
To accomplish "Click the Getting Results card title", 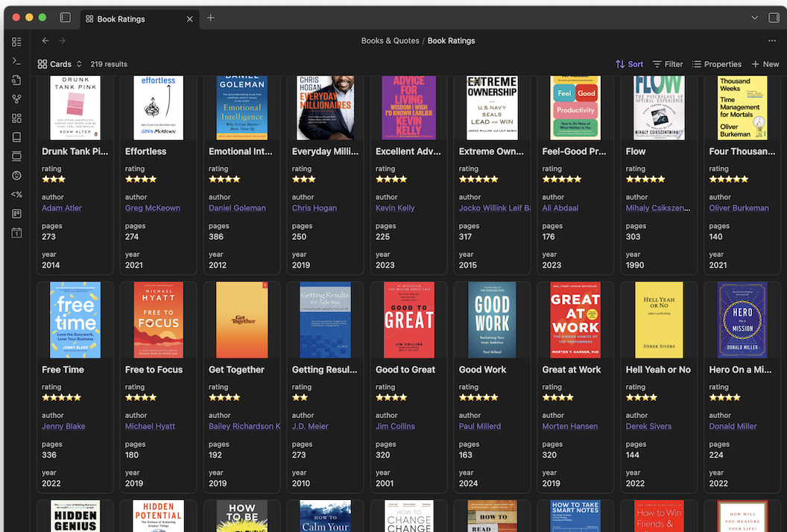I will 325,370.
